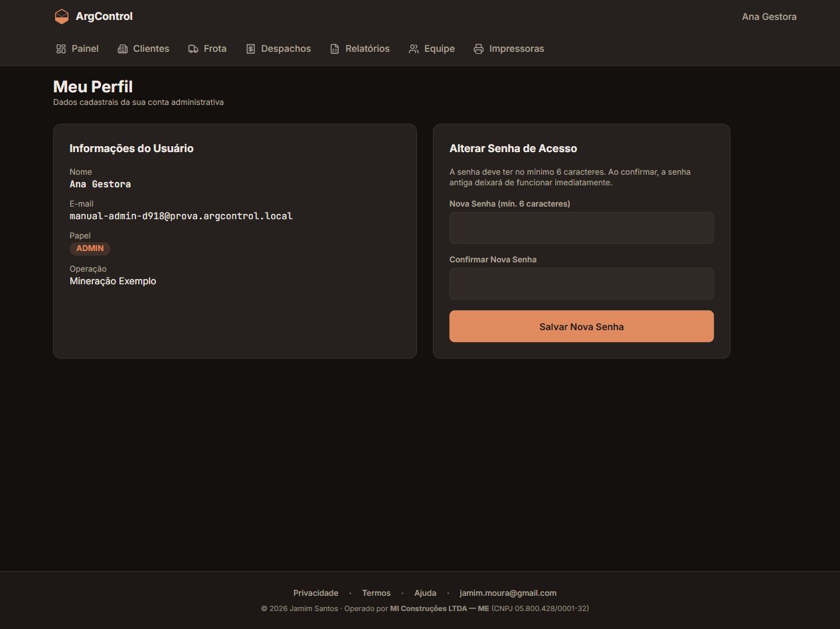Click the Despachos receipt icon

pyautogui.click(x=250, y=49)
